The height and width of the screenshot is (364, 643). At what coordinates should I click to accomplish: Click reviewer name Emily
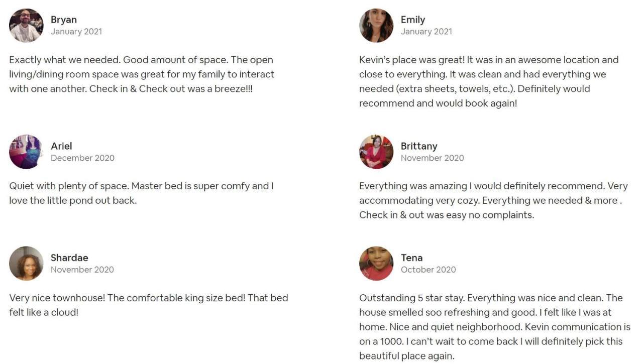(x=413, y=20)
